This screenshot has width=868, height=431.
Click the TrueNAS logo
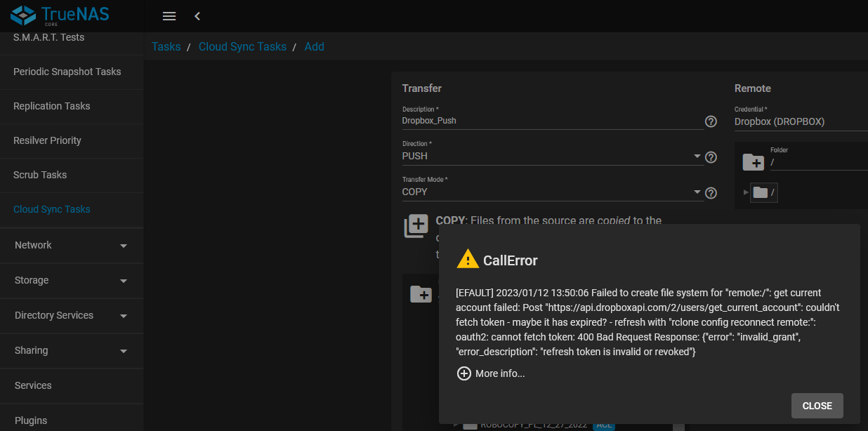click(60, 15)
